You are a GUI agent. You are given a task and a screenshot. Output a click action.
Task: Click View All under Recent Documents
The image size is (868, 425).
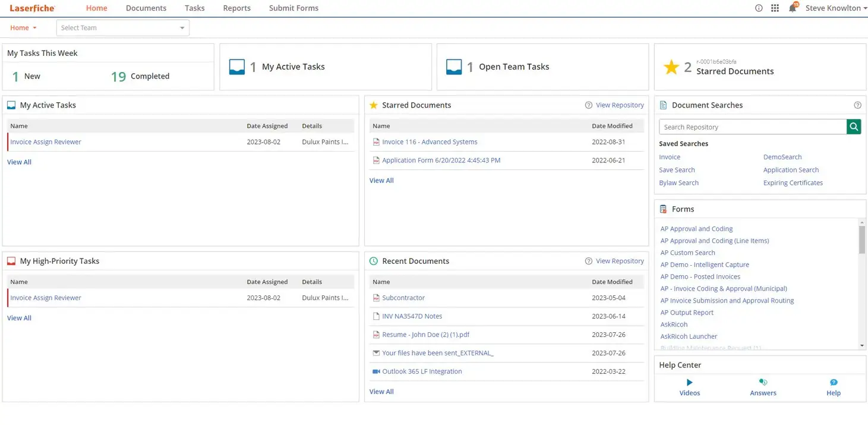(x=381, y=392)
